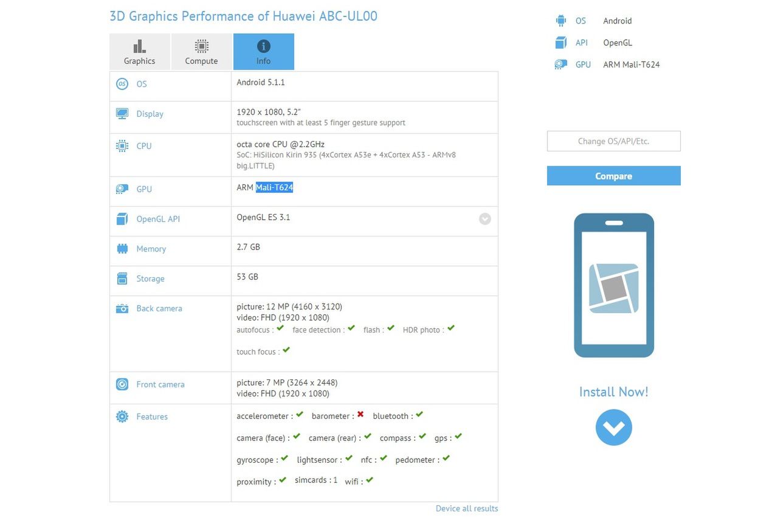Click the touch focus checkmark
772x532 pixels.
[x=286, y=350]
